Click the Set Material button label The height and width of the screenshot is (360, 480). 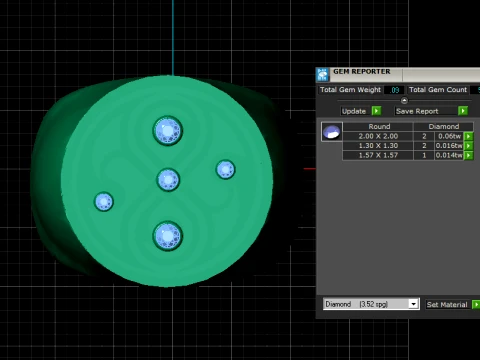click(447, 304)
